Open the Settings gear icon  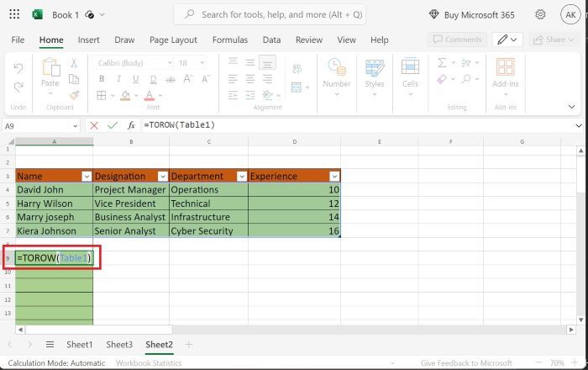click(540, 14)
